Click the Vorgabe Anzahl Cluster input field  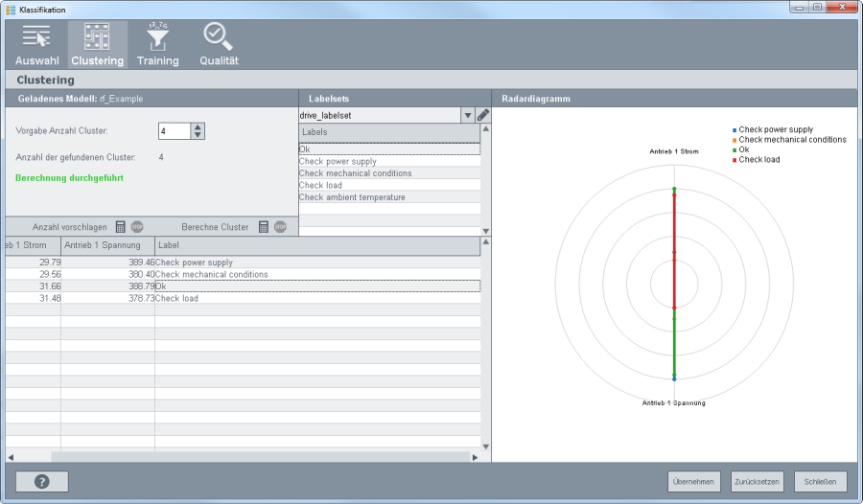coord(174,131)
